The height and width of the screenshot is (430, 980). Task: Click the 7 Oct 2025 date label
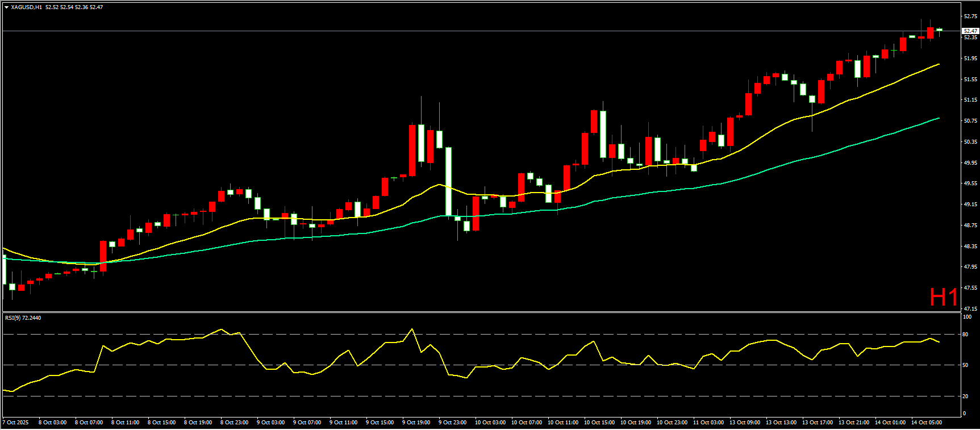[x=16, y=422]
